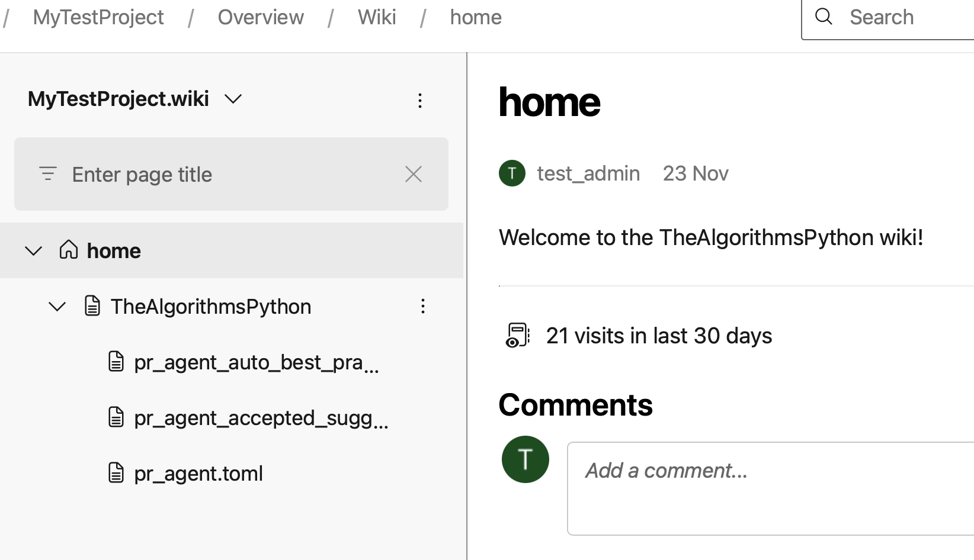Open MyTestProject breadcrumb link
The height and width of the screenshot is (560, 974).
pyautogui.click(x=98, y=17)
